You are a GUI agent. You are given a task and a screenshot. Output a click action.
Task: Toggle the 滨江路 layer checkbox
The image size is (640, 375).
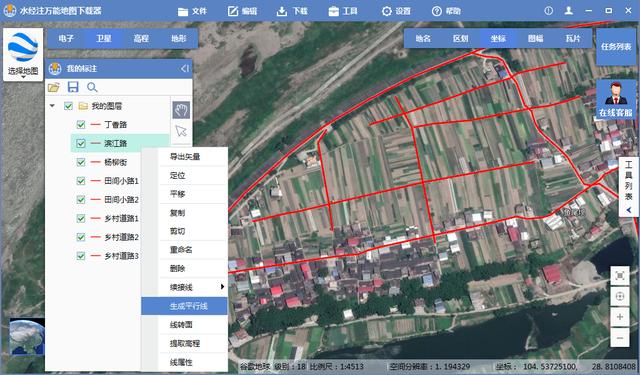(x=81, y=143)
